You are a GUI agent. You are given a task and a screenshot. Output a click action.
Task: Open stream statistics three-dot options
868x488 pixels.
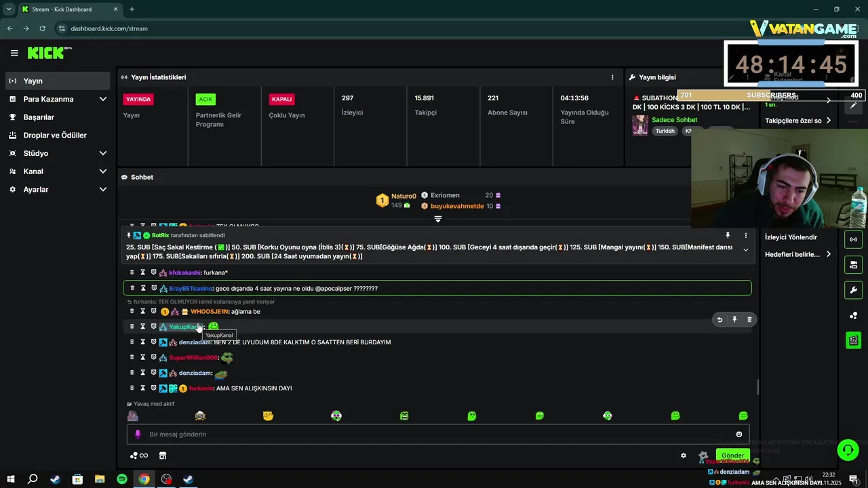point(612,77)
